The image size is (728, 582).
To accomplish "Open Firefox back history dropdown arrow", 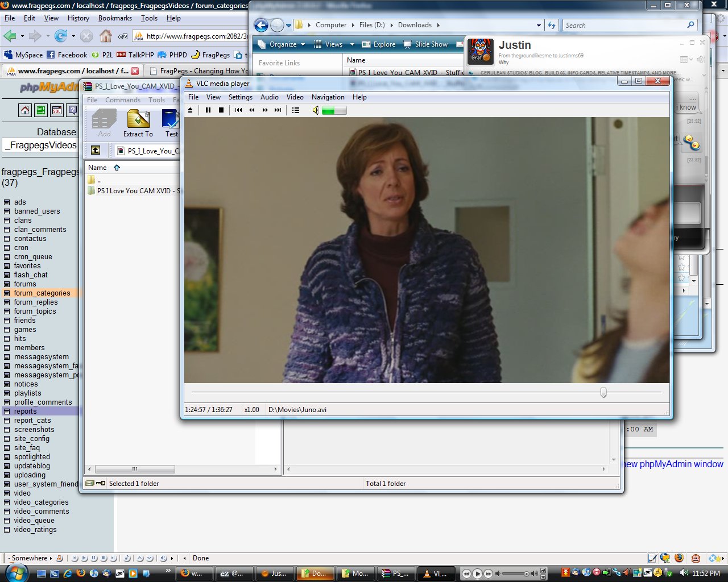I will [22, 36].
